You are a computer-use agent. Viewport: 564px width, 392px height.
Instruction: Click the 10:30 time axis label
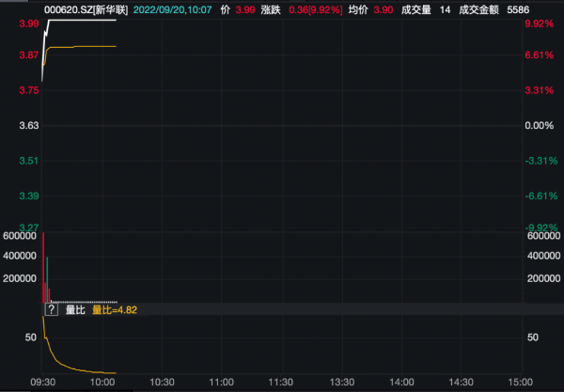pos(162,382)
